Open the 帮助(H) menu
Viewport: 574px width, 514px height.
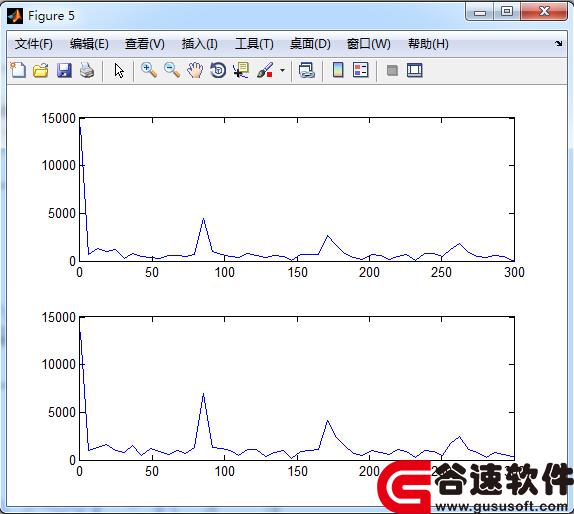[428, 44]
